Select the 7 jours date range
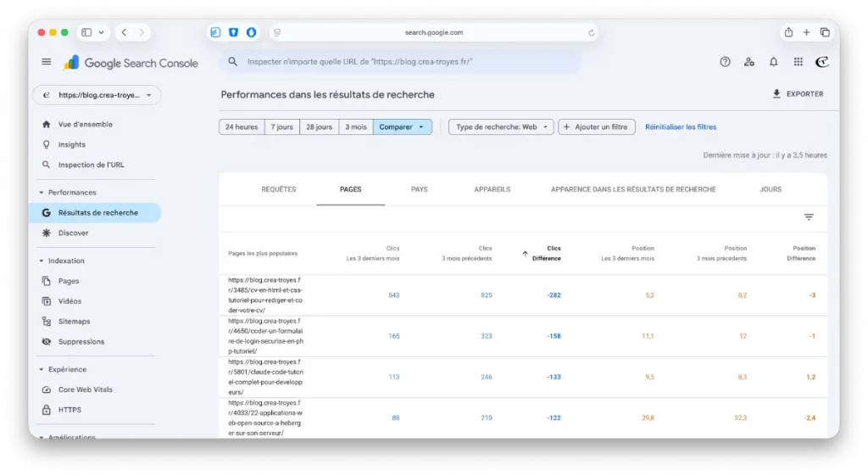The width and height of the screenshot is (868, 476). [284, 127]
